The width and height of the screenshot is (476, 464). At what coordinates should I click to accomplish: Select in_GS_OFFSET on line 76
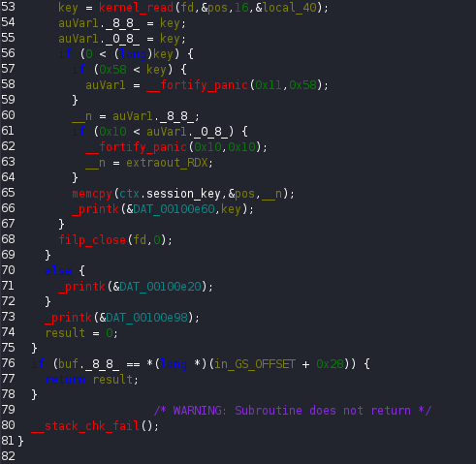[x=255, y=364]
